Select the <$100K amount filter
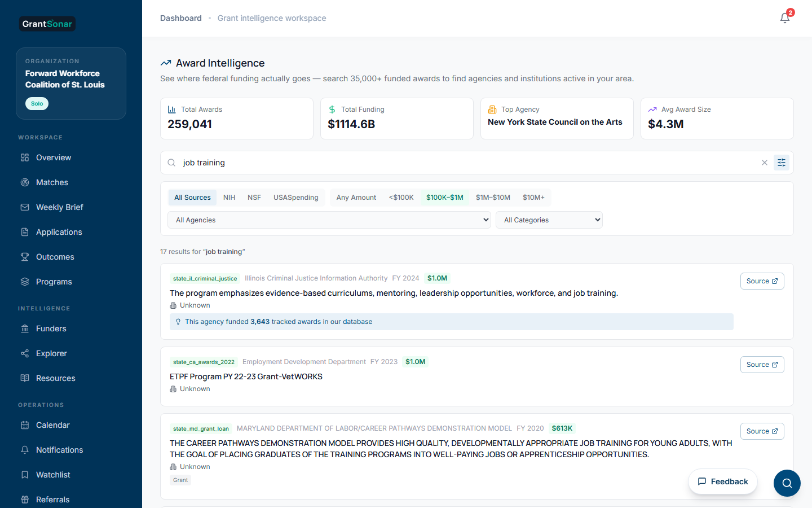The image size is (812, 508). coord(401,198)
